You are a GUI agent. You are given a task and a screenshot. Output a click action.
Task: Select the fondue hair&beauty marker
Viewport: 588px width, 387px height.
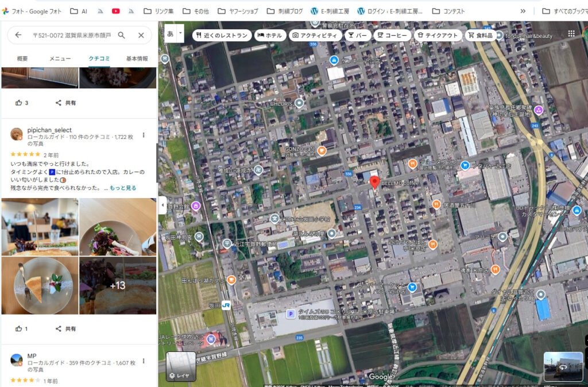click(499, 35)
